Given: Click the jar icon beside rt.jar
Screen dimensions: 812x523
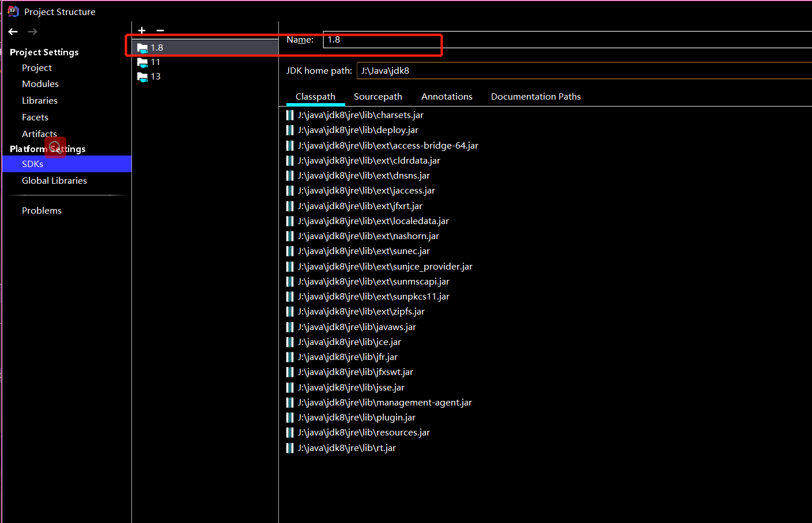Looking at the screenshot, I should pyautogui.click(x=290, y=448).
